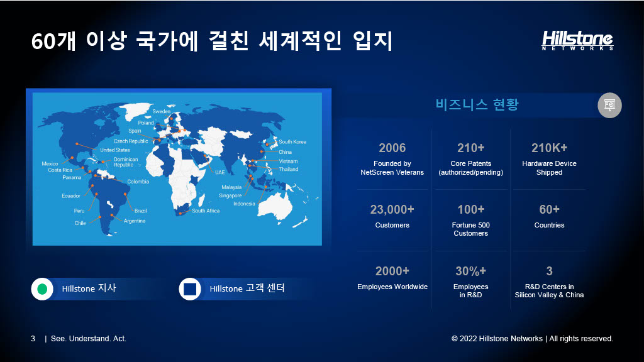Click the 비즈니스 현황 heading
The width and height of the screenshot is (644, 362).
(x=477, y=104)
